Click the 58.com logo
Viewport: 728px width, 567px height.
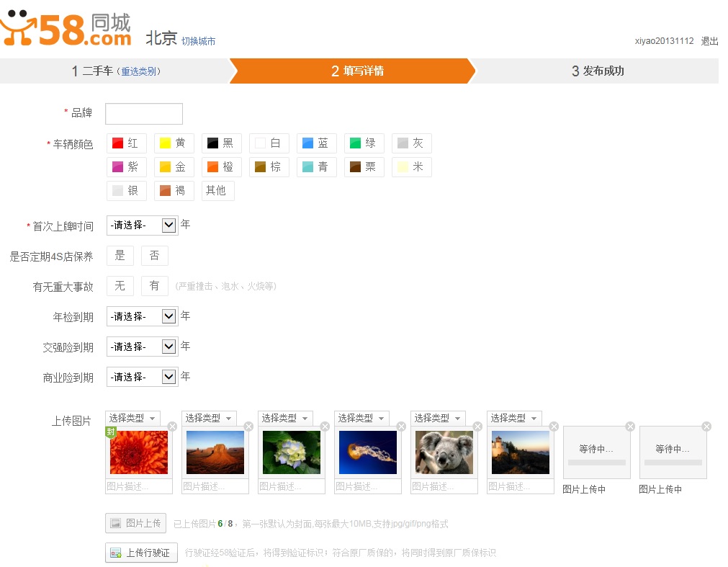pos(66,28)
